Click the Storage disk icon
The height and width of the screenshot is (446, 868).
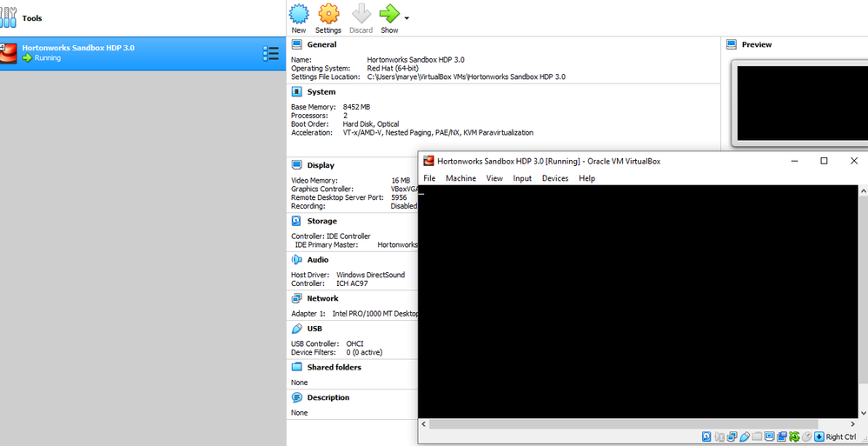(296, 221)
